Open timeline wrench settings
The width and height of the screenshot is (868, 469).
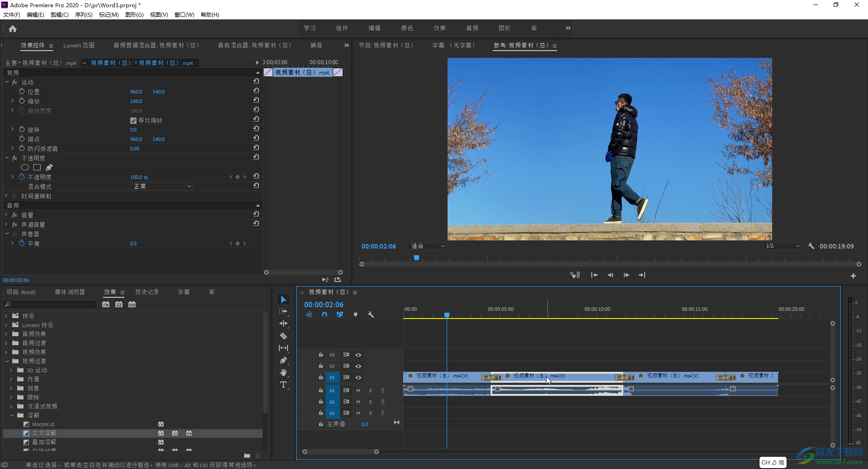point(371,314)
